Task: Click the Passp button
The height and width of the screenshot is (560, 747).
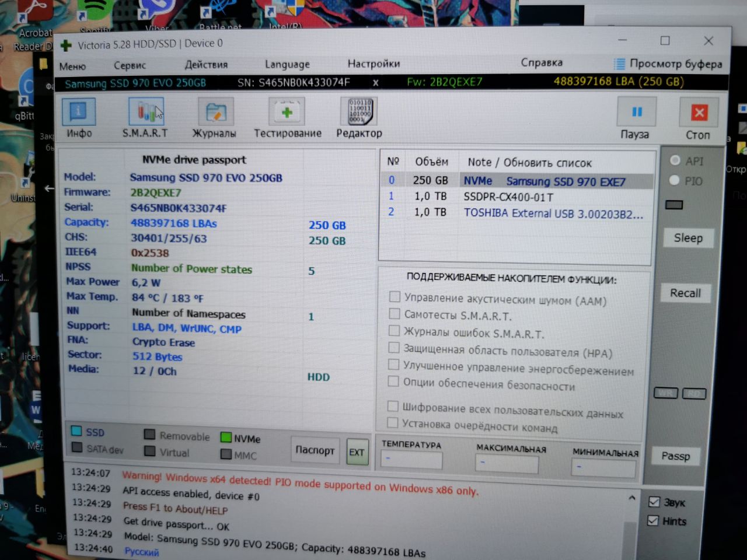Action: 675,456
